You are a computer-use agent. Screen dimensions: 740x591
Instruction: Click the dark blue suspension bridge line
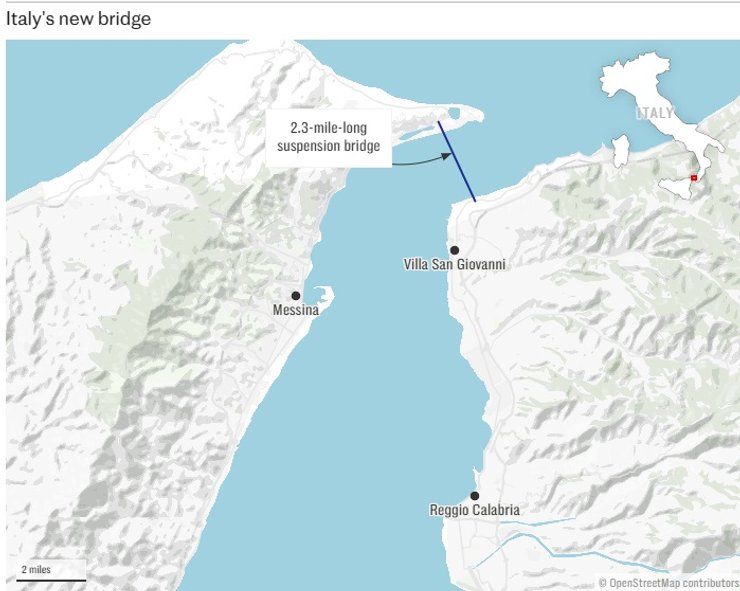tap(457, 162)
